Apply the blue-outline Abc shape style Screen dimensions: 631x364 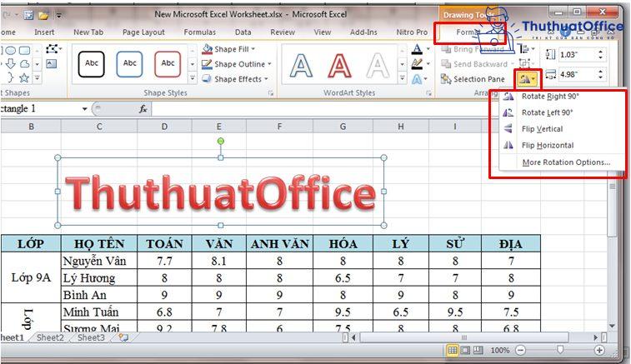point(129,64)
